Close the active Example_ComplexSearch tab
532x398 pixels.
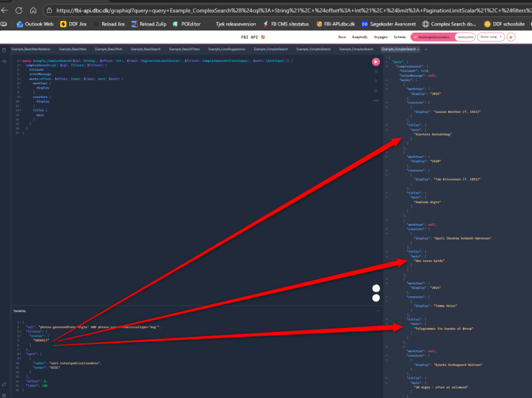click(x=419, y=49)
